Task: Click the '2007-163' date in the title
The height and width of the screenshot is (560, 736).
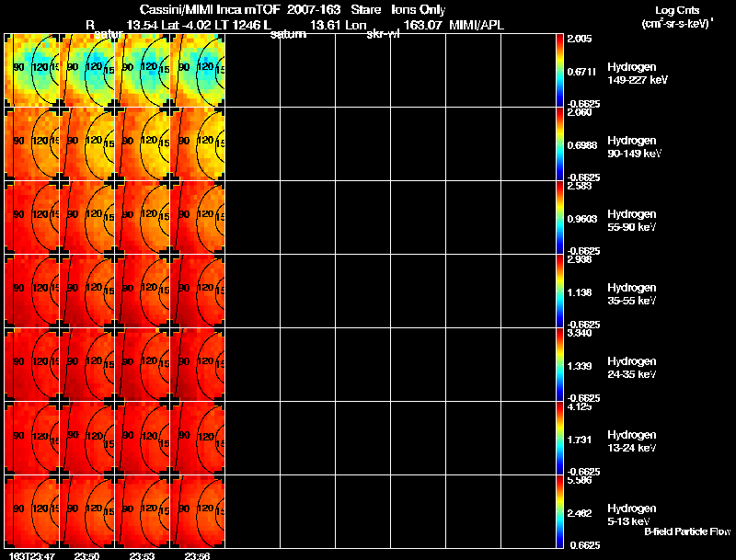Action: pos(314,10)
